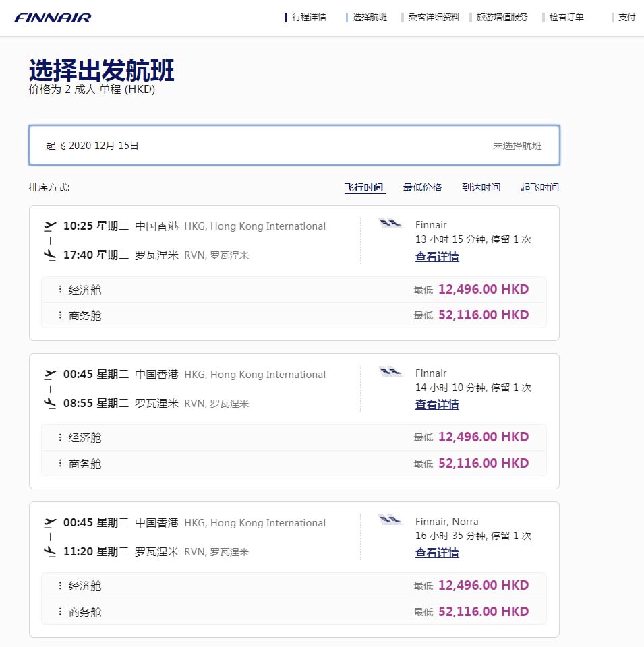Click 排序方式 label
644x647 pixels.
49,188
